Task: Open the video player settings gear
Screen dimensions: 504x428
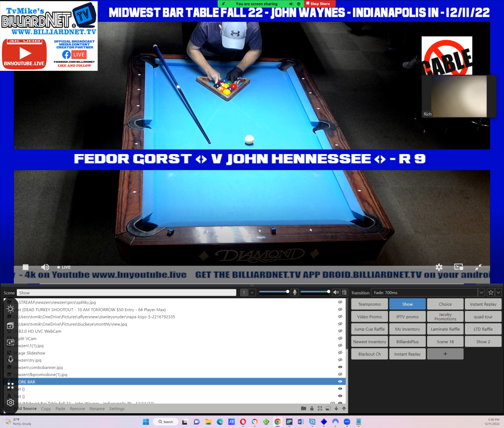Action: (439, 267)
